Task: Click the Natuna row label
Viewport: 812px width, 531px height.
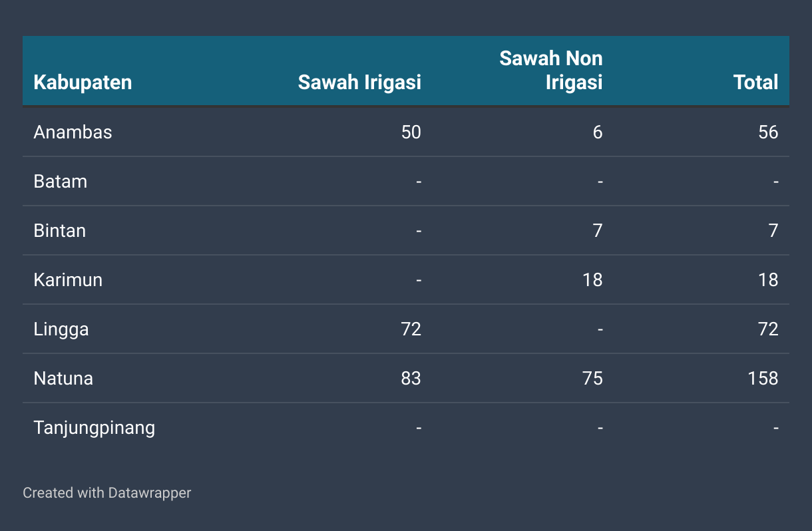Action: pos(63,379)
